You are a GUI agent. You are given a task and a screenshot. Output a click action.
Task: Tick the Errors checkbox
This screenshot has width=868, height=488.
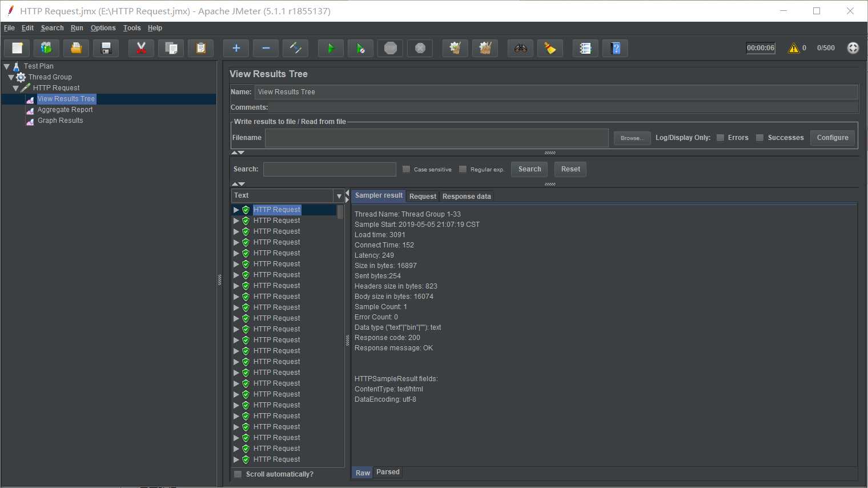tap(721, 138)
